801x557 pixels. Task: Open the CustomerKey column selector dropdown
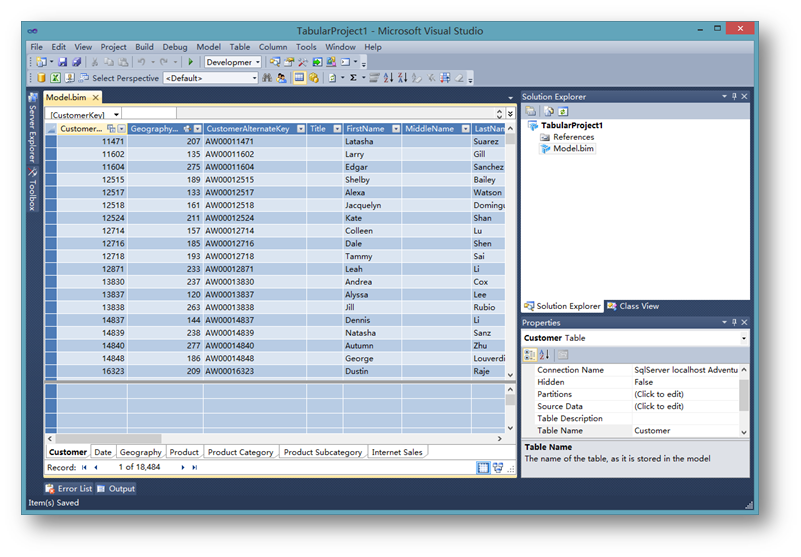tap(116, 114)
